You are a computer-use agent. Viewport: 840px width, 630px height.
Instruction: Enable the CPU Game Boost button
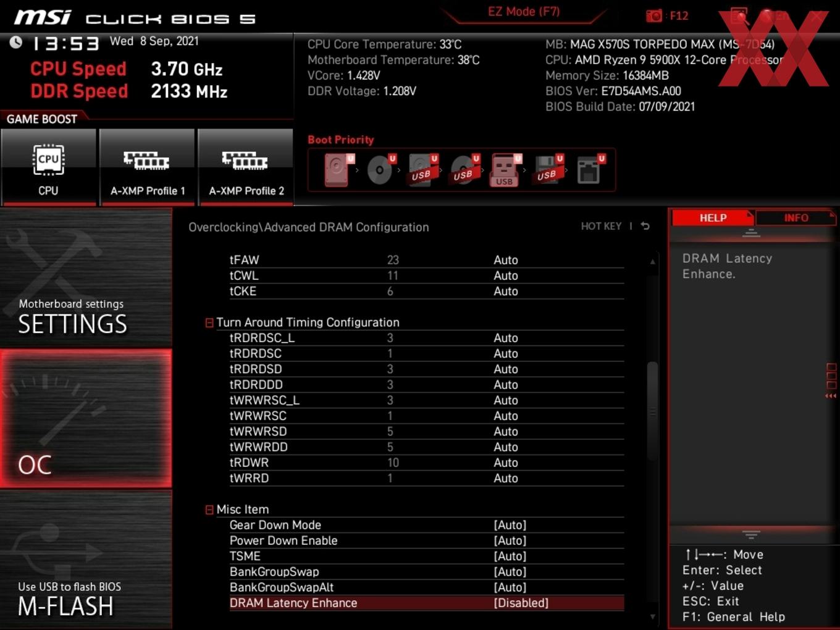(x=49, y=167)
